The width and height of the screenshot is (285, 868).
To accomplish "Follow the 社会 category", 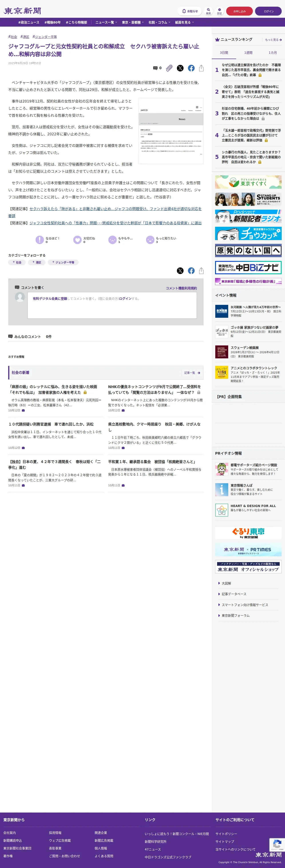I will tap(17, 262).
